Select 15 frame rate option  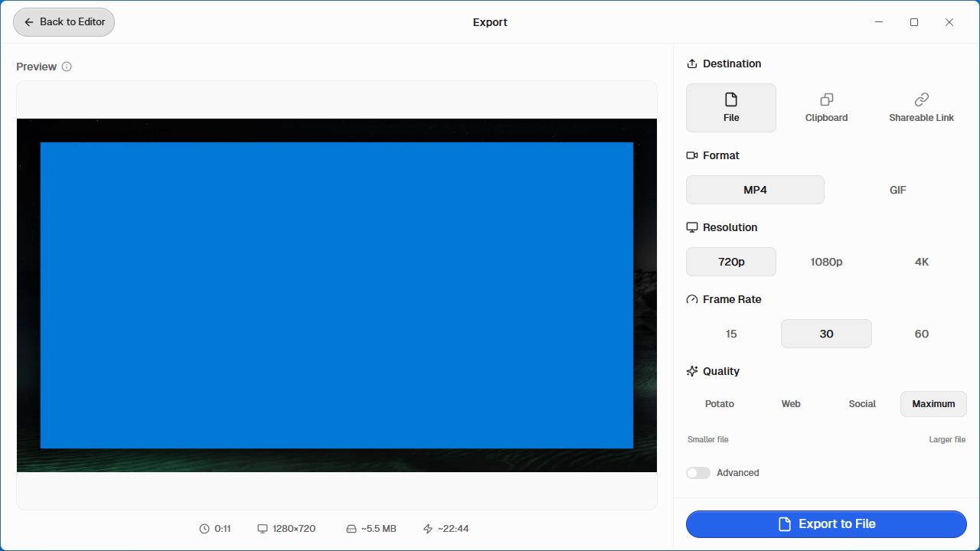(731, 334)
